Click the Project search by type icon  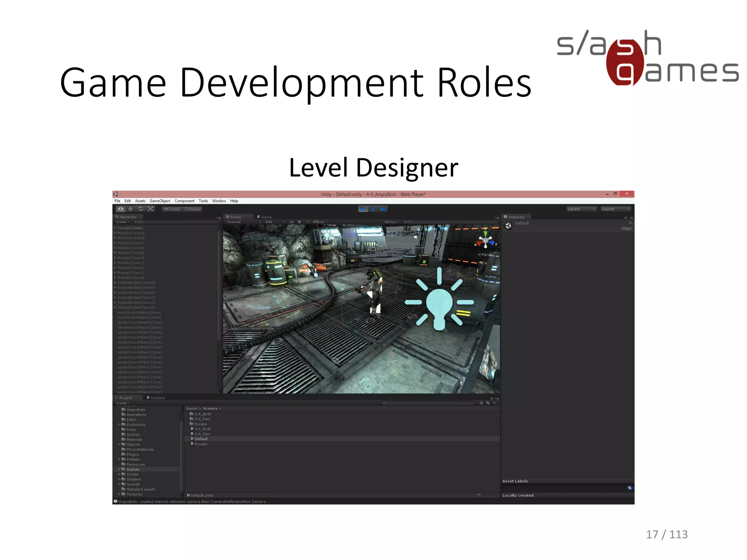coord(481,403)
